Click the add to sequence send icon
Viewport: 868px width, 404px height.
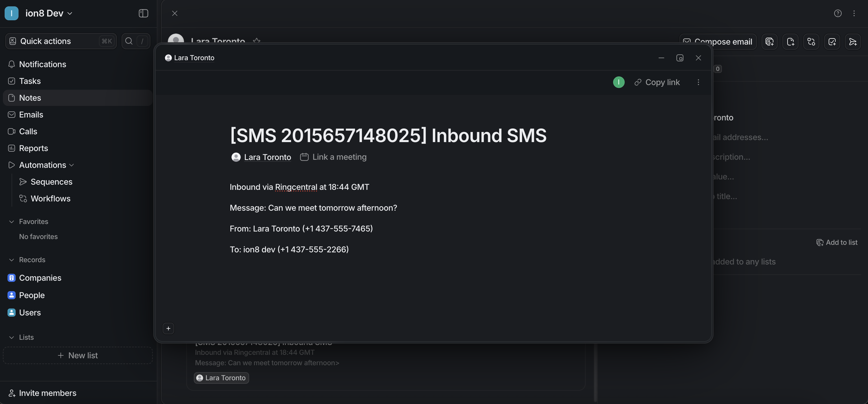tap(852, 41)
